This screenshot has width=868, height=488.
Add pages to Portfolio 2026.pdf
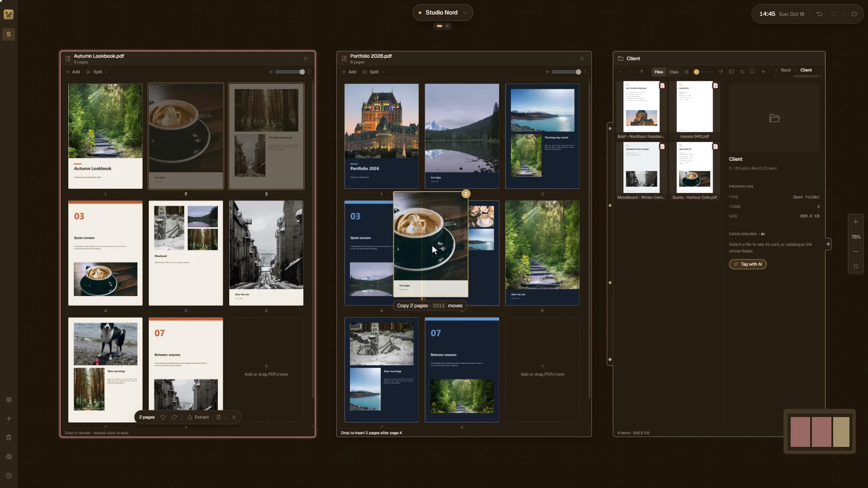349,72
